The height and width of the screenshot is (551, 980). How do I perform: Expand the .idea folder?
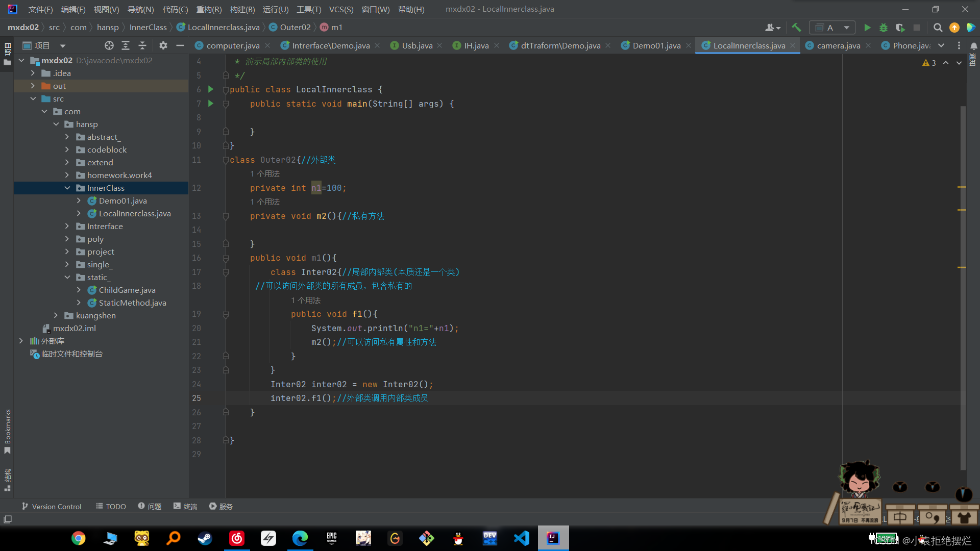coord(33,73)
